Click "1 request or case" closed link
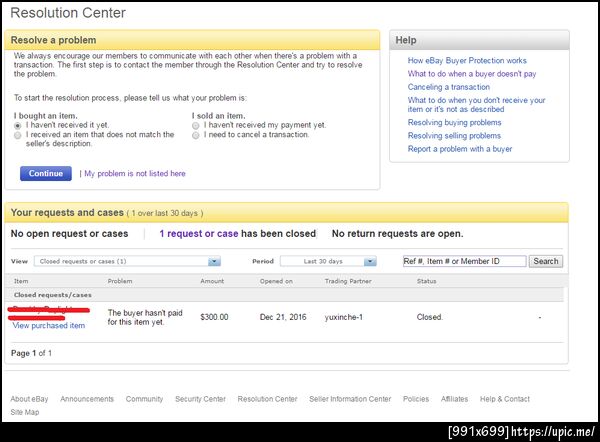The height and width of the screenshot is (442, 600). tap(199, 234)
